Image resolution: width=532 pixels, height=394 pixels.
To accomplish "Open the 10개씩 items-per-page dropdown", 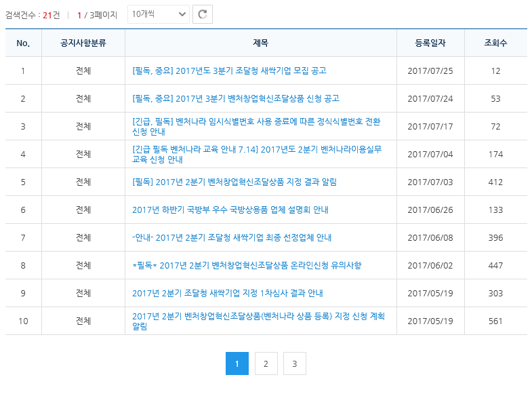I will [x=159, y=14].
